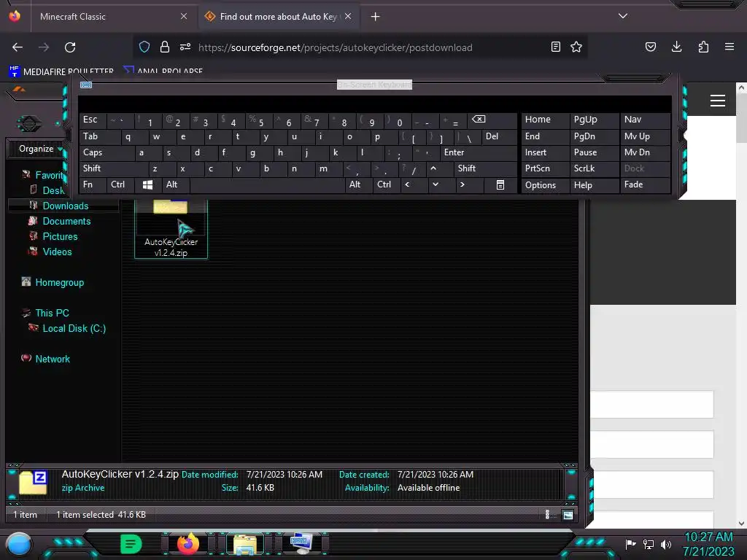This screenshot has width=747, height=560.
Task: Toggle the ScrLk key on the keyboard
Action: point(594,168)
